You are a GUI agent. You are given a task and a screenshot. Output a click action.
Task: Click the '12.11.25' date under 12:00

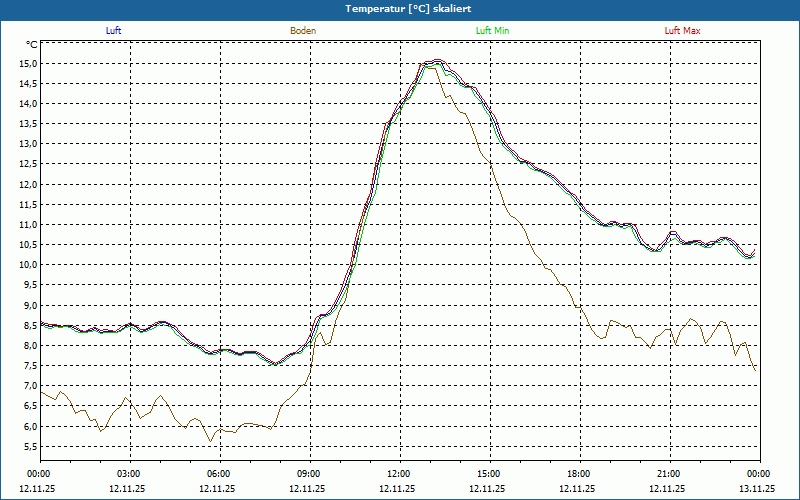point(397,488)
